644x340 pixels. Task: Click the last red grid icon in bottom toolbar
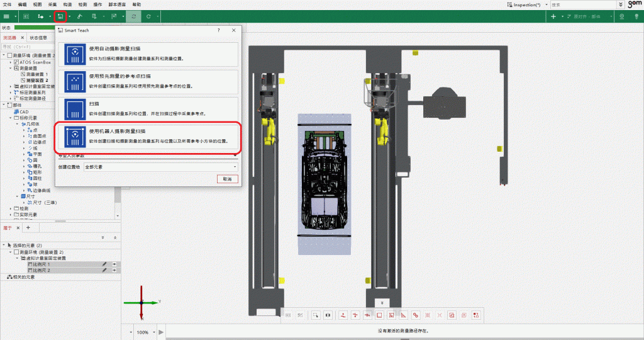[x=475, y=315]
